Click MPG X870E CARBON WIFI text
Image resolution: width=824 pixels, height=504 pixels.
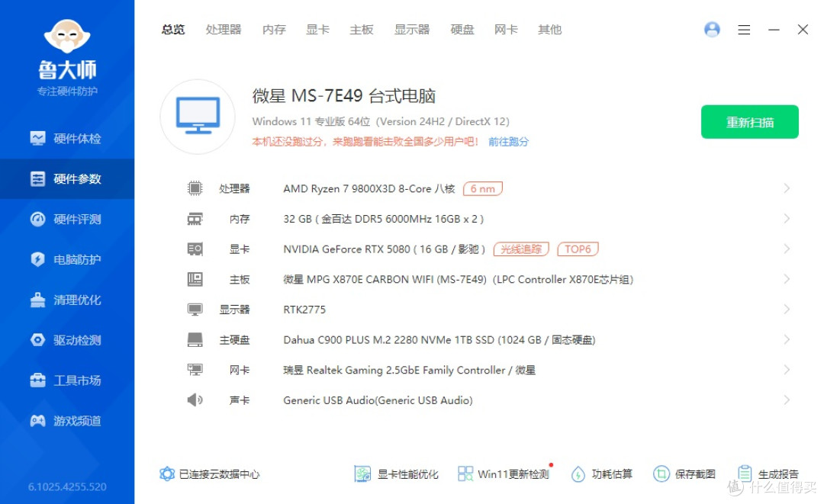tap(459, 279)
